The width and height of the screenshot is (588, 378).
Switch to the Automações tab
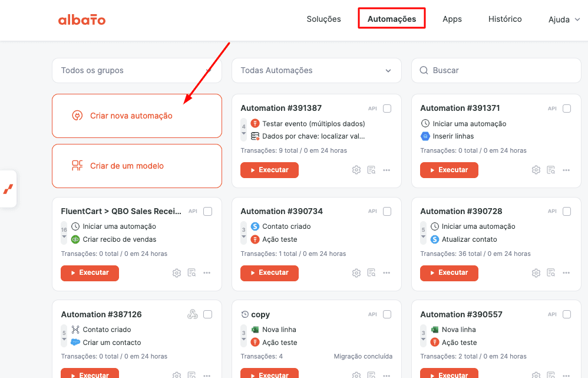coord(391,19)
